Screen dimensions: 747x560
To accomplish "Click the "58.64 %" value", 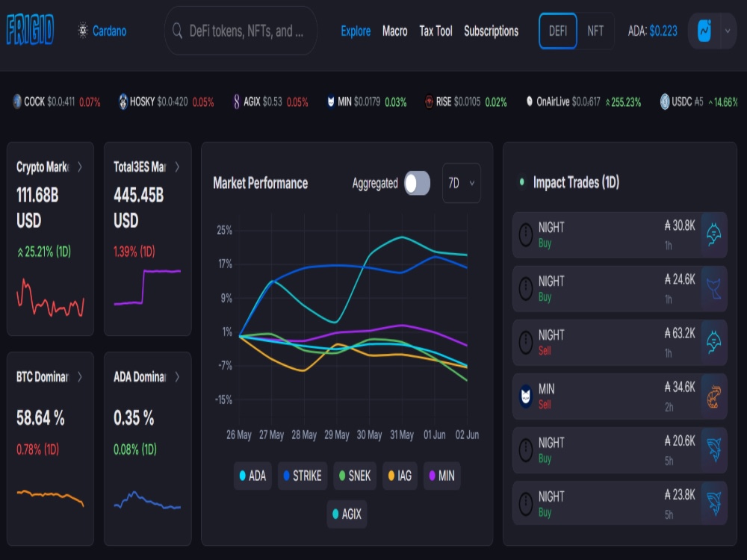I will pos(40,418).
